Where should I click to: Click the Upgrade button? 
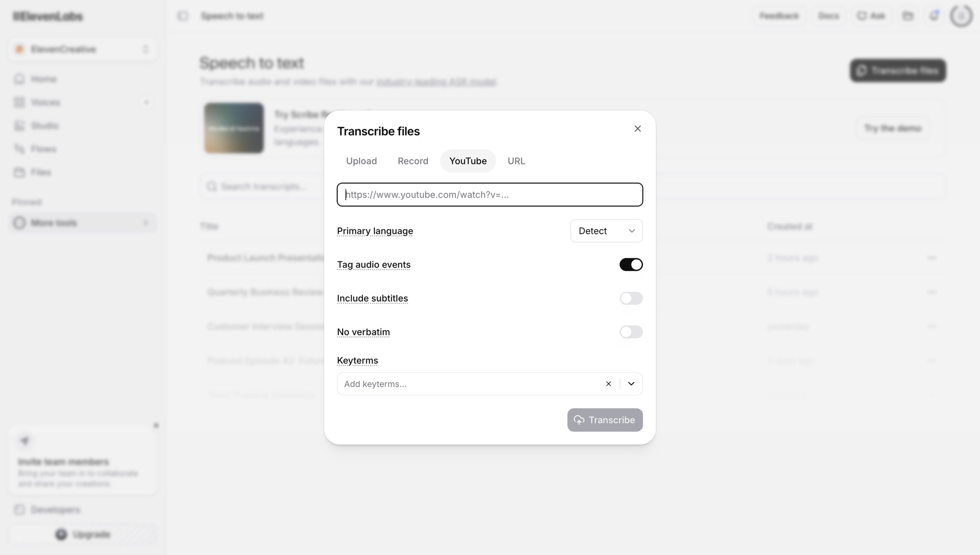point(82,534)
